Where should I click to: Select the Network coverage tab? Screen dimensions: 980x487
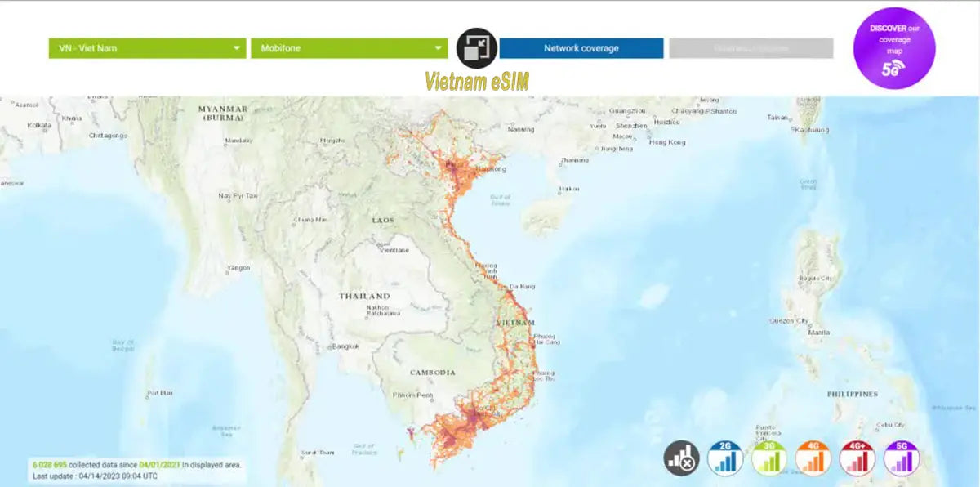(x=581, y=48)
